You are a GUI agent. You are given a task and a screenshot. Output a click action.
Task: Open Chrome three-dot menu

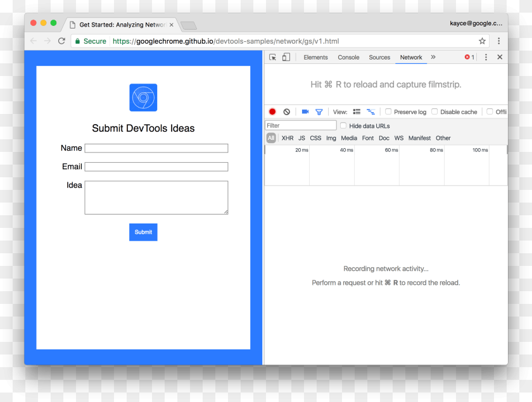[x=498, y=41]
